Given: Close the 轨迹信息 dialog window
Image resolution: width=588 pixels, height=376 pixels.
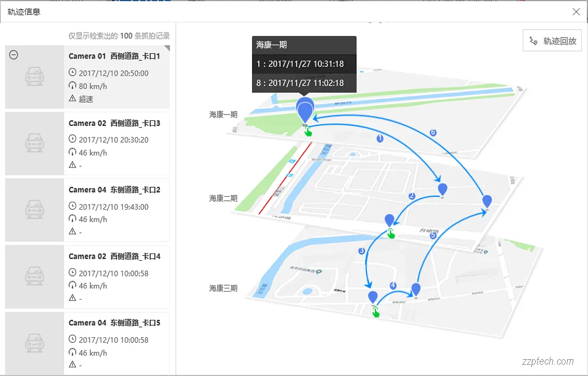Looking at the screenshot, I should [x=576, y=12].
